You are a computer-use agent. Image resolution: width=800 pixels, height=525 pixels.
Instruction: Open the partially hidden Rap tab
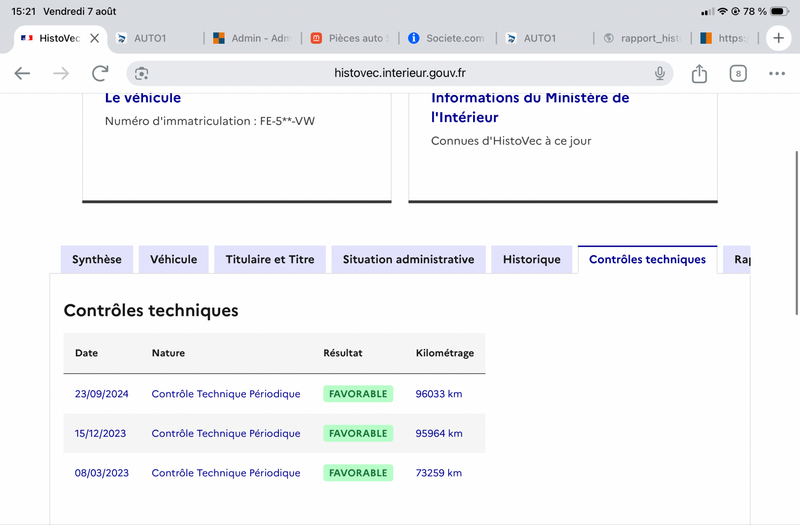point(737,259)
